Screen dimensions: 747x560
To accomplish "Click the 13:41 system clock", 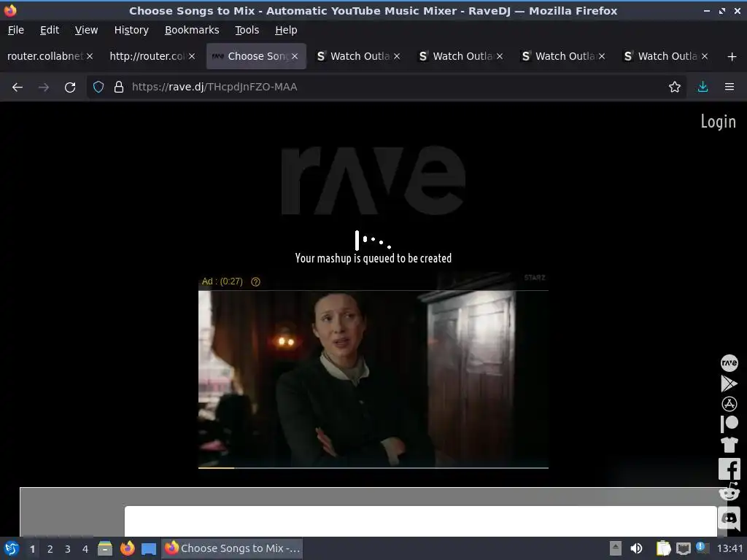I will [x=729, y=548].
